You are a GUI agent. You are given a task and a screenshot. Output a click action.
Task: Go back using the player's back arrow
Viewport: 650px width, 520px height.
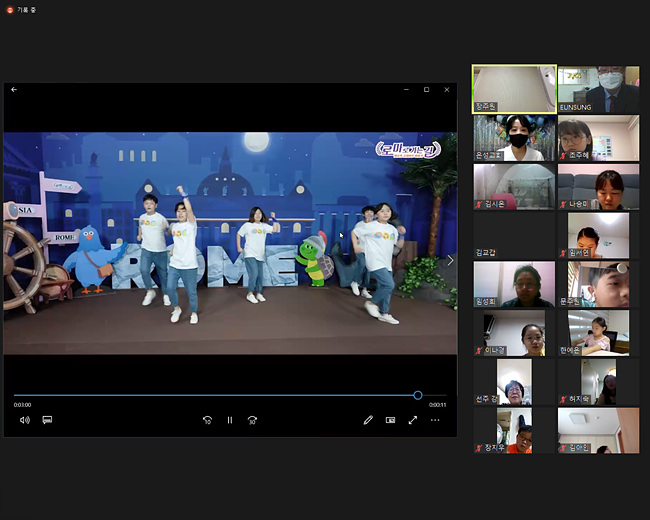[x=14, y=90]
